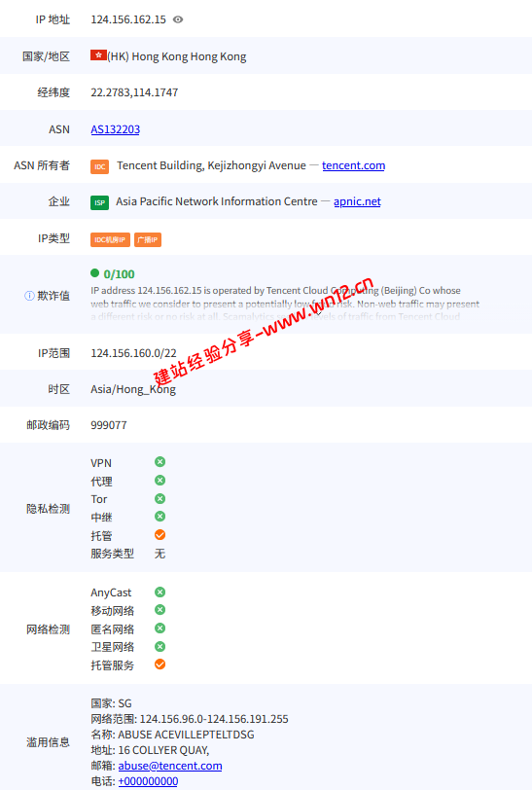
Task: Select Asia Pacific Network Information Centre text
Action: coord(217,202)
